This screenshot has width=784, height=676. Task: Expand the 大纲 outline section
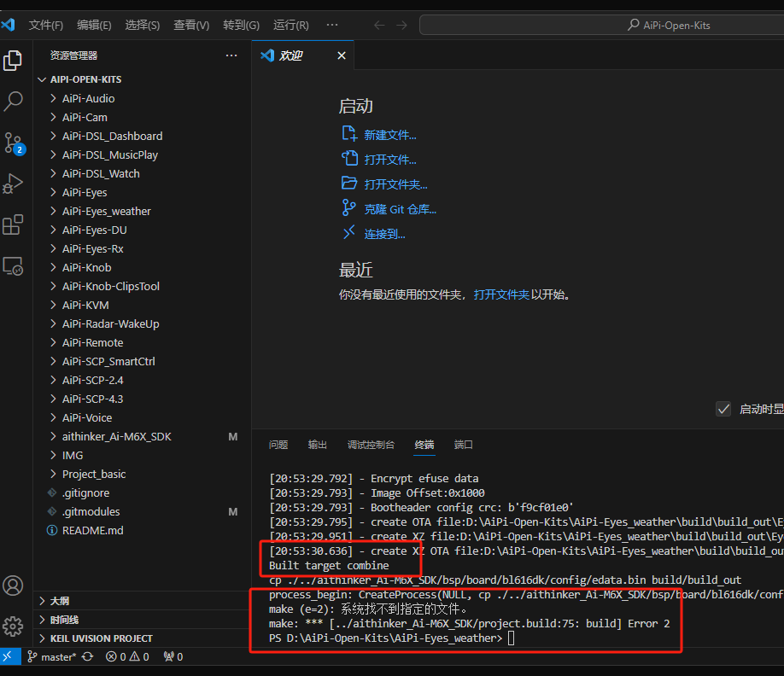point(42,601)
